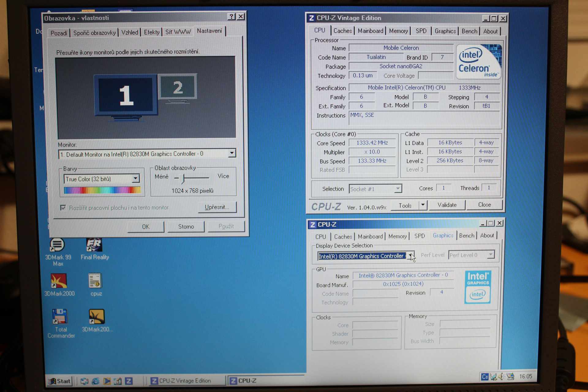Click the Validate button
Screen dimensions: 588x392
tap(447, 205)
